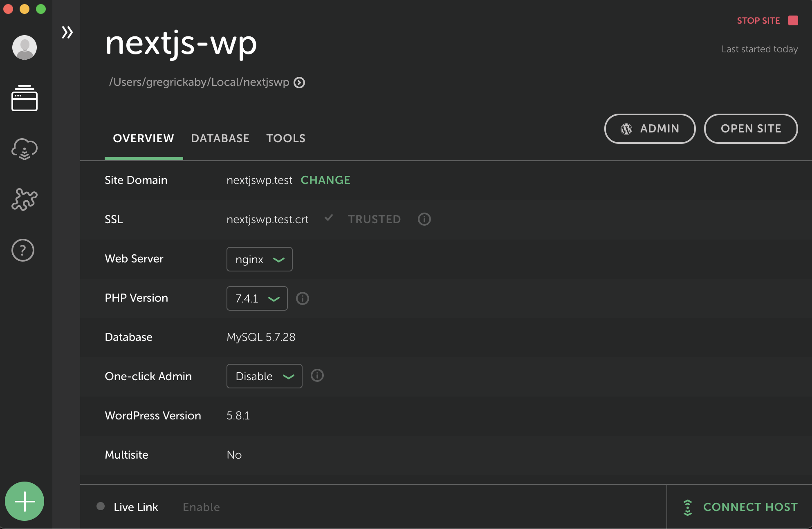The width and height of the screenshot is (812, 529).
Task: Click CHANGE next to site domain
Action: coord(325,180)
